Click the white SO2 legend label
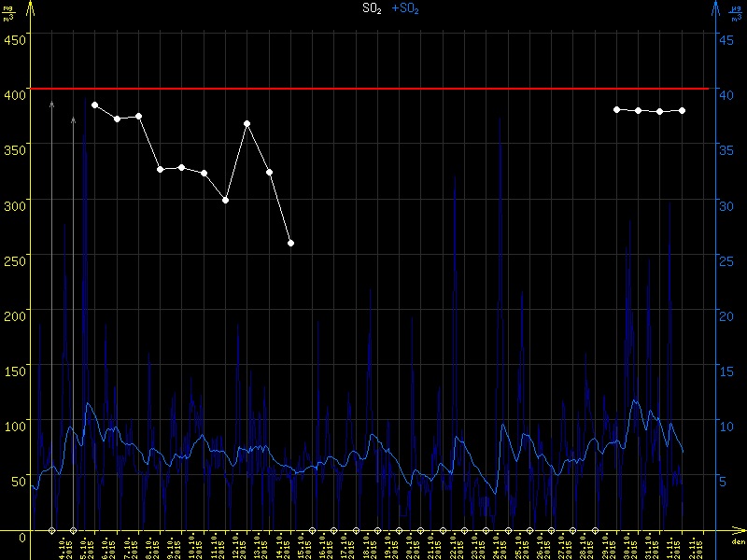 (373, 8)
